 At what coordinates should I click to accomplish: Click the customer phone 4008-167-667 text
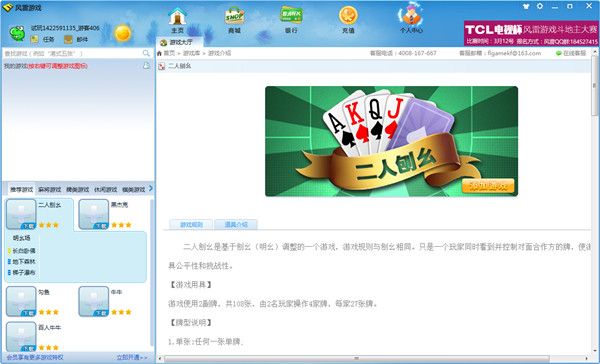(x=417, y=53)
